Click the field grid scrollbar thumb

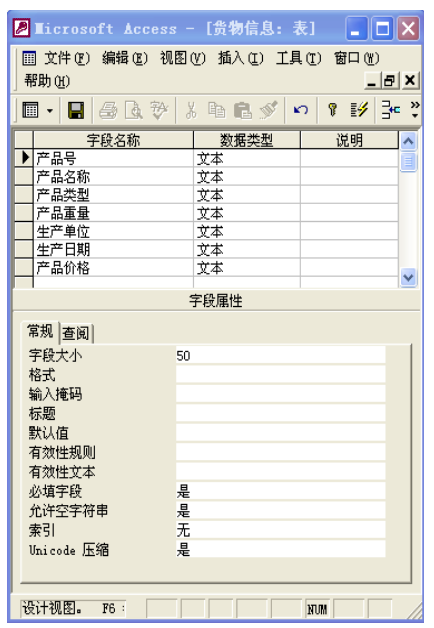[x=408, y=161]
